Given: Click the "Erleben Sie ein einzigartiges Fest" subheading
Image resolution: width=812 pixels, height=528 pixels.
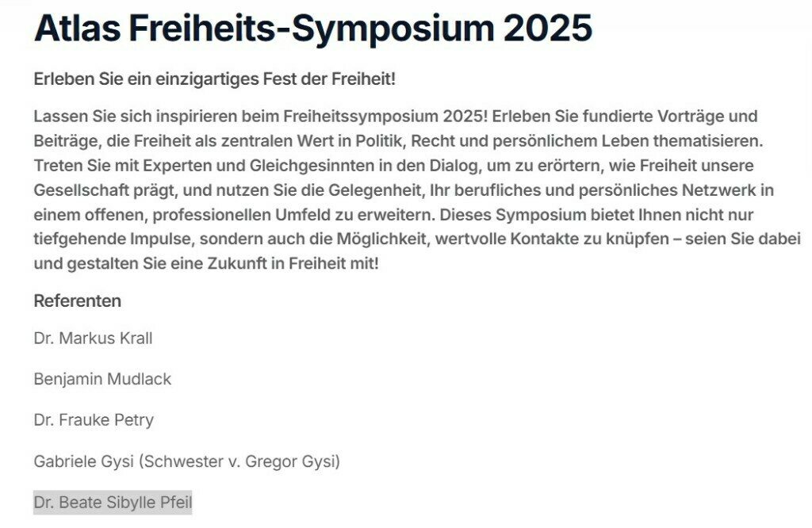Looking at the screenshot, I should click(x=214, y=80).
